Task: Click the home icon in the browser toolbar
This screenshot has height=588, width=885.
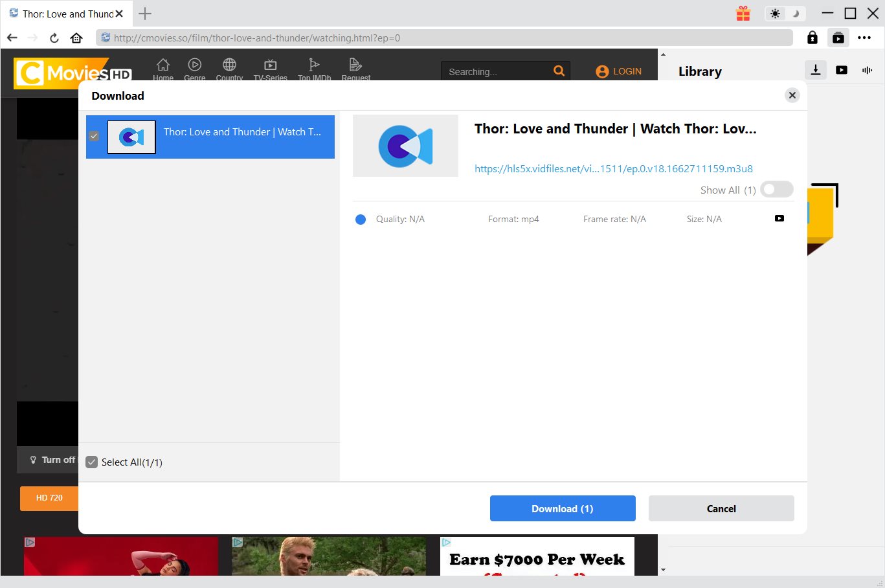Action: click(76, 38)
